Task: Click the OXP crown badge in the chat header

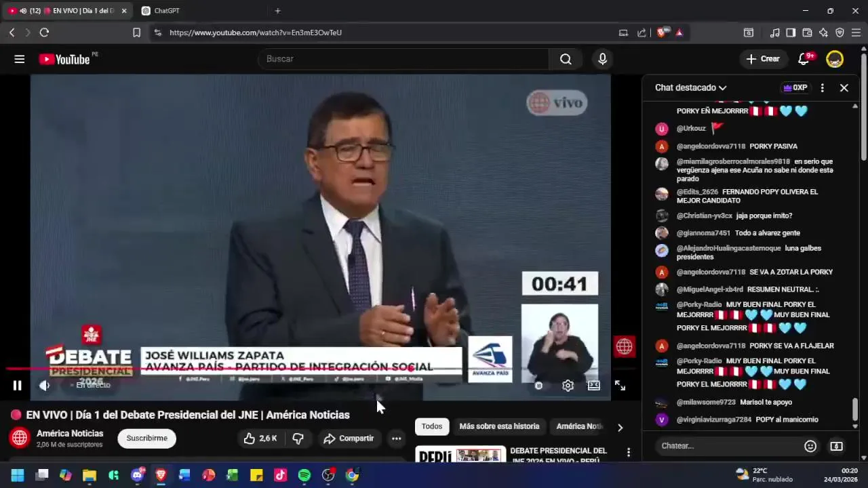Action: 795,87
